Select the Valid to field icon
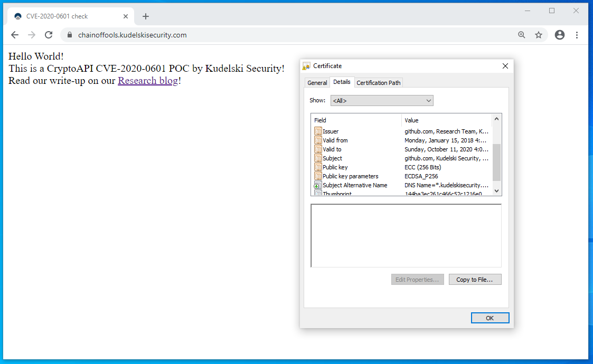The image size is (593, 364). [318, 149]
